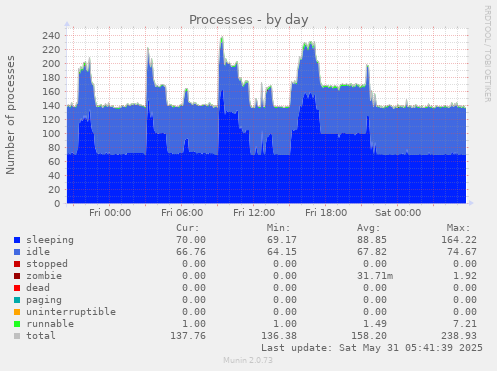Select the 'sleeping' legend label
This screenshot has width=497, height=371.
(x=50, y=240)
